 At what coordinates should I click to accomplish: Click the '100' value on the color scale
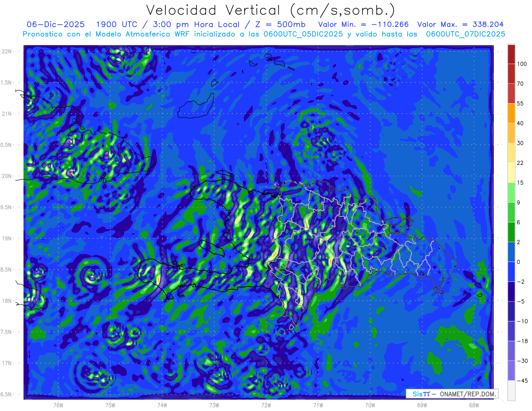(522, 64)
